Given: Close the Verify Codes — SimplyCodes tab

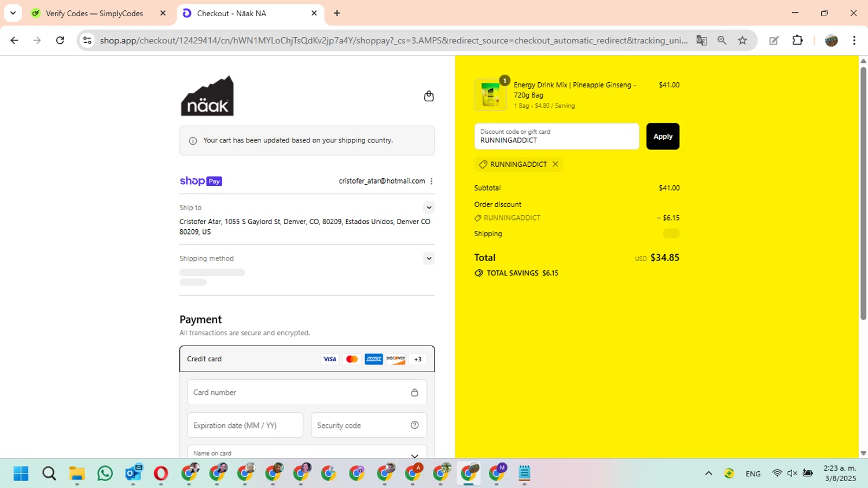Looking at the screenshot, I should 163,13.
